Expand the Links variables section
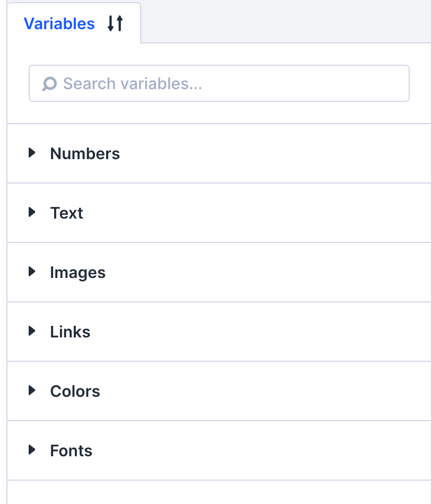 (70, 332)
